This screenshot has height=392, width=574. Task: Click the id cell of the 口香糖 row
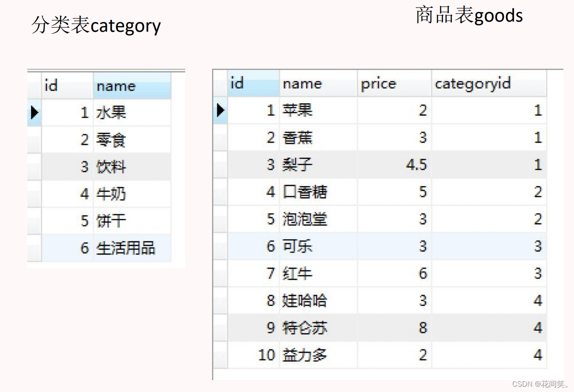click(253, 192)
